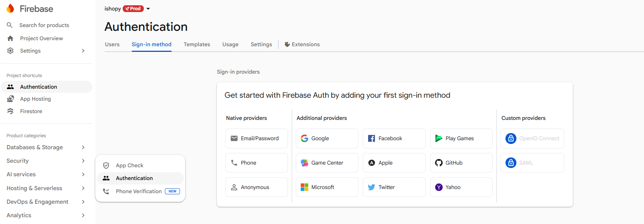Click Search for products field
Viewport: 644px width, 224px height.
[44, 25]
